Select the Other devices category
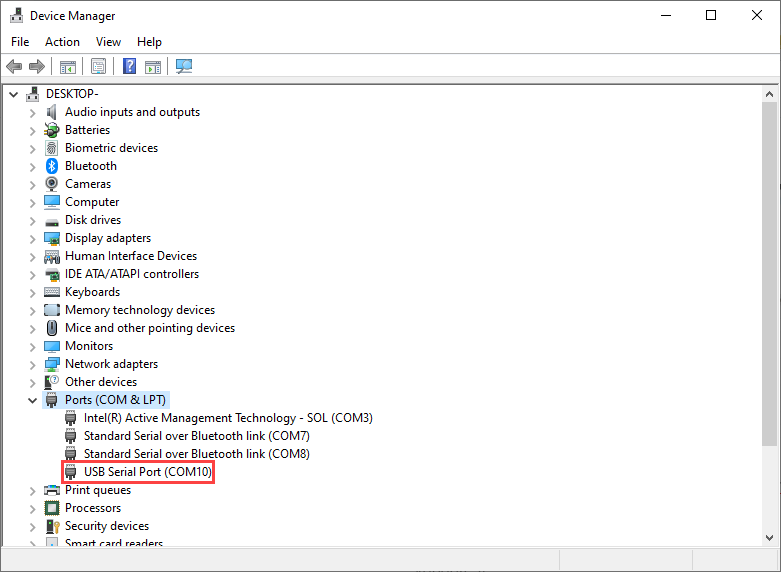The height and width of the screenshot is (572, 781). pyautogui.click(x=101, y=382)
